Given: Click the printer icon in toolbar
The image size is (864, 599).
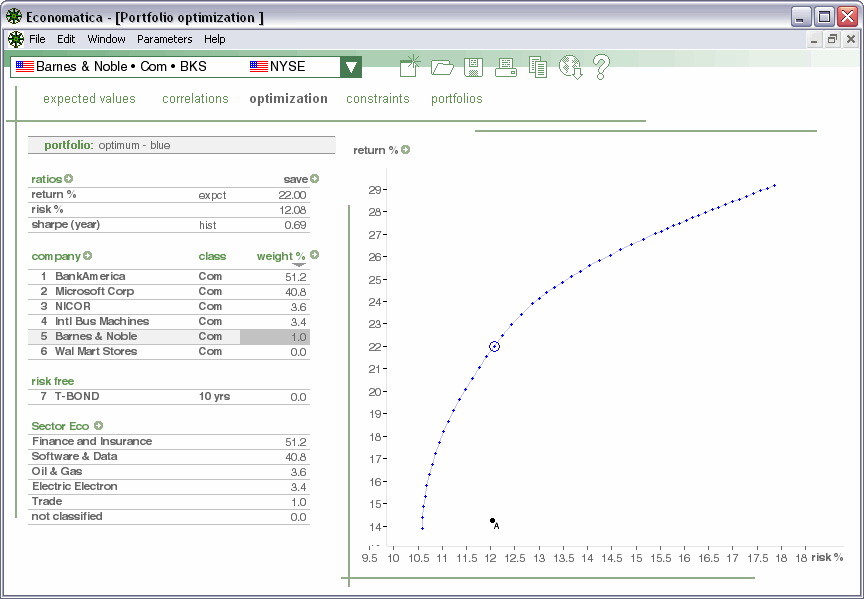Looking at the screenshot, I should pos(506,67).
